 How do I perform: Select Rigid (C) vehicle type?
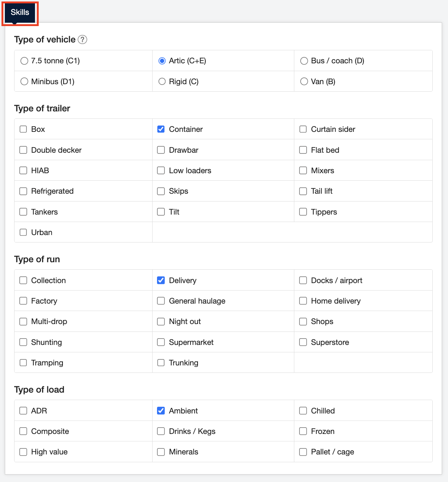point(161,81)
